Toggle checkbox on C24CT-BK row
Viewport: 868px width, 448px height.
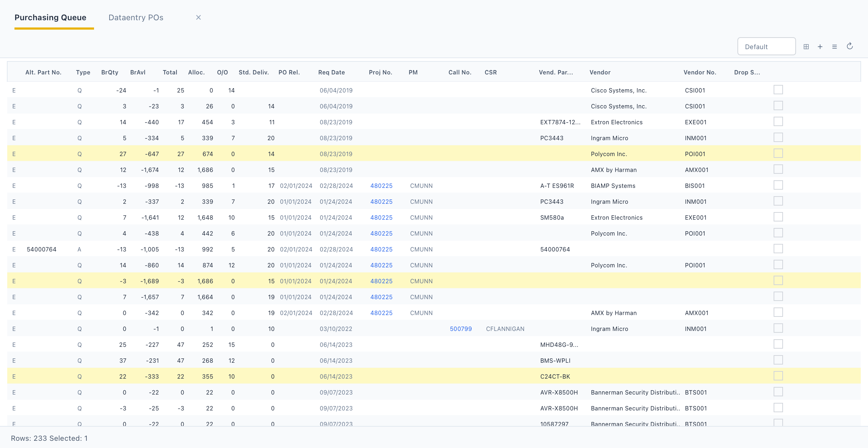click(x=778, y=376)
